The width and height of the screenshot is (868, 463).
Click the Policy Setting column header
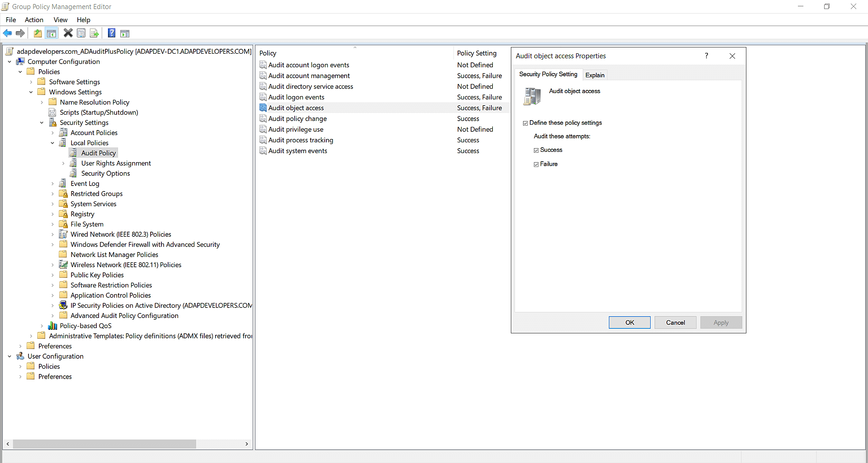pos(476,53)
